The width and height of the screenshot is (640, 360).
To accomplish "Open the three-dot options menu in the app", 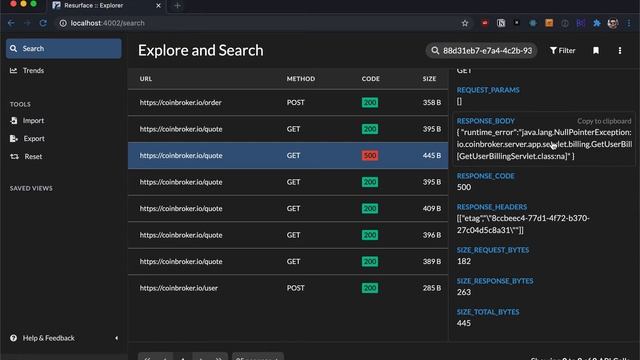I will (x=620, y=51).
